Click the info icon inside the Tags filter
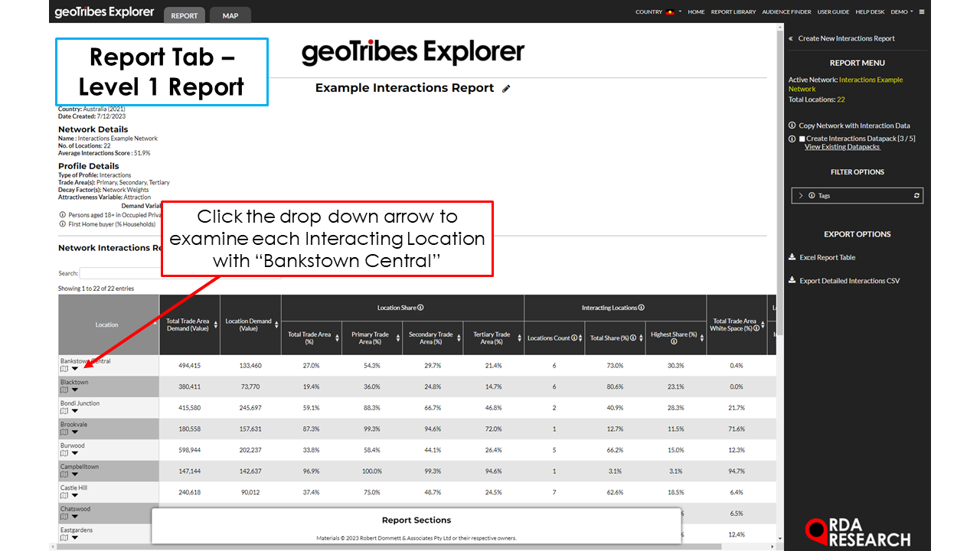The height and width of the screenshot is (551, 980). pos(812,196)
